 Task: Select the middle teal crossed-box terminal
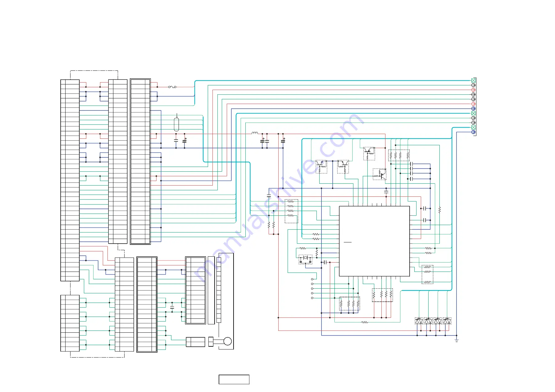473,113
